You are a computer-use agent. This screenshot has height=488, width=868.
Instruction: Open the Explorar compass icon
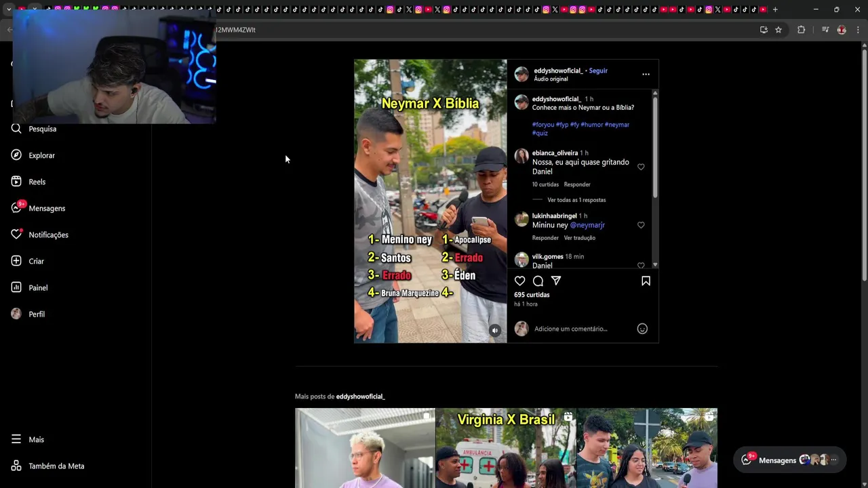pyautogui.click(x=16, y=155)
